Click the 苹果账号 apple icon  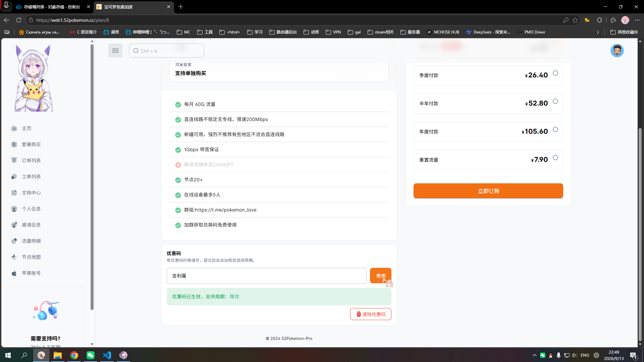click(14, 273)
